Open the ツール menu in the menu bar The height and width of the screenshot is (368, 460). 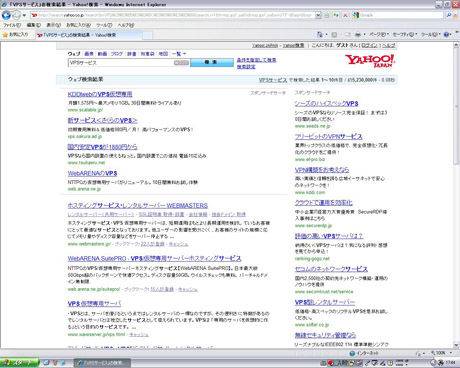[x=104, y=25]
